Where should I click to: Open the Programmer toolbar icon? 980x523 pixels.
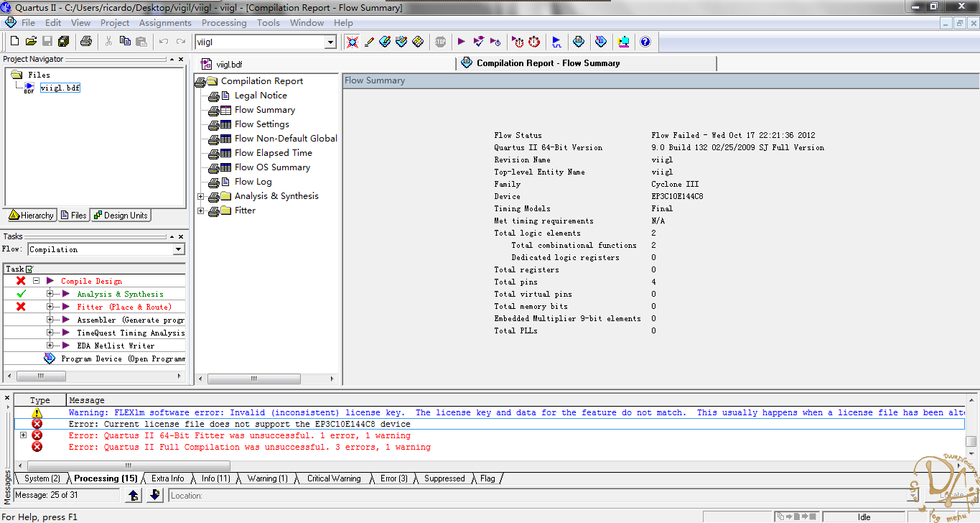point(601,42)
